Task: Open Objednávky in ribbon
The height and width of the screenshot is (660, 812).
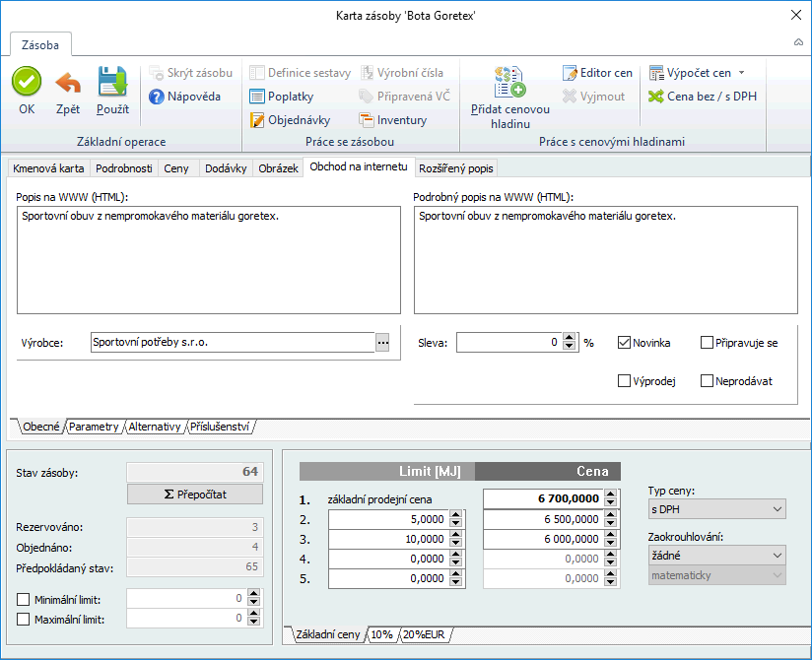Action: tap(290, 120)
